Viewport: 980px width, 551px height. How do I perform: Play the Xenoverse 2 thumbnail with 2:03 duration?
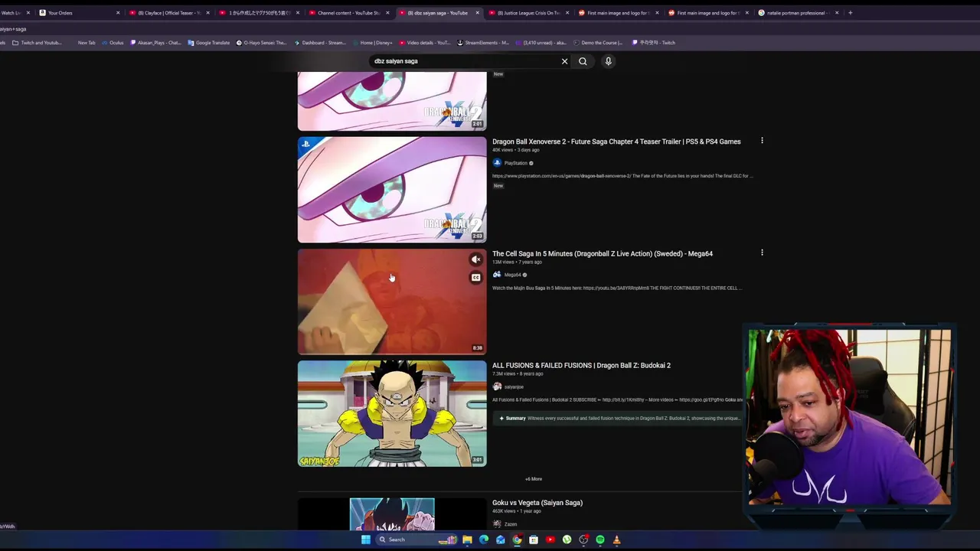tap(392, 190)
